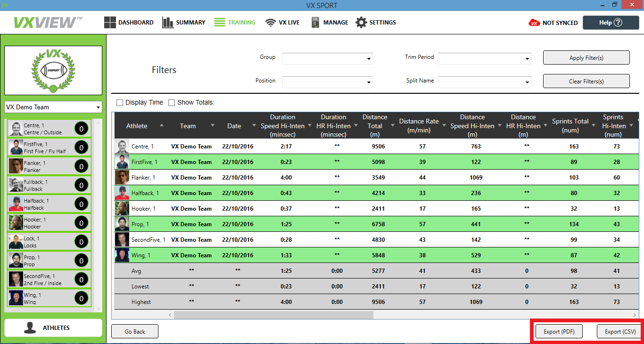Click the Athletes silhouette icon
The height and width of the screenshot is (344, 644).
(30, 328)
